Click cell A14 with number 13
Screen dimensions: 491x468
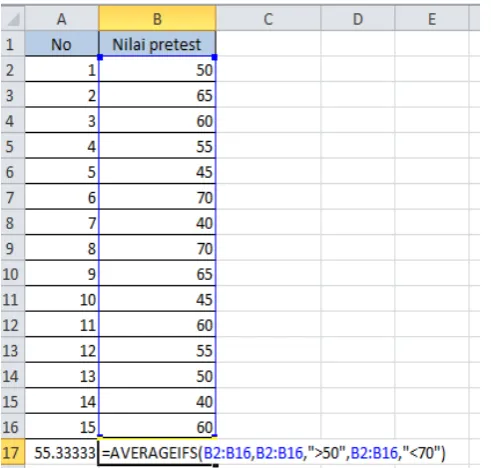62,375
